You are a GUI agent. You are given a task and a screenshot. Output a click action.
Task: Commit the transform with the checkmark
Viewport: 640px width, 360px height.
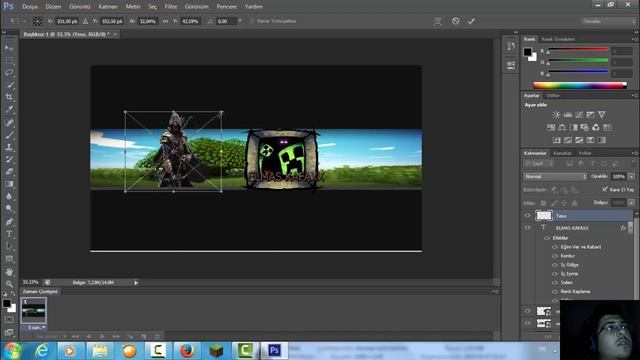click(x=471, y=21)
